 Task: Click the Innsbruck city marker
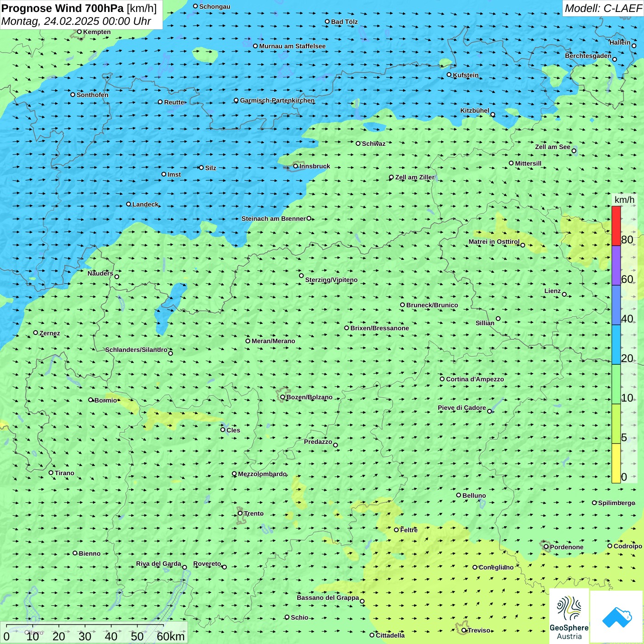pyautogui.click(x=296, y=166)
